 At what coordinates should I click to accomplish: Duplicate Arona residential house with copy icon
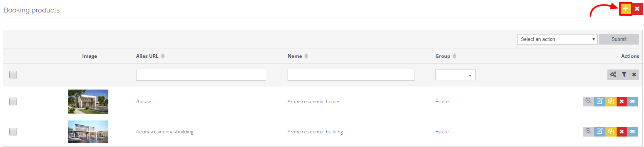pos(611,101)
